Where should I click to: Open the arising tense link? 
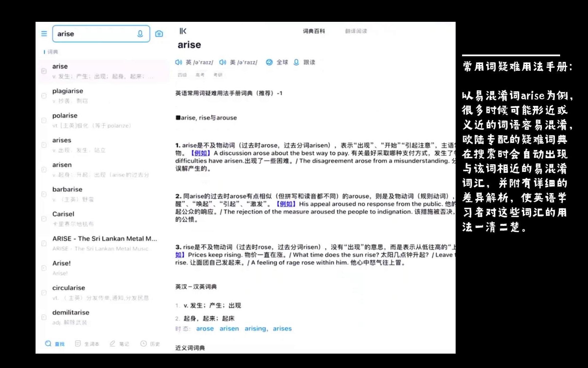coord(255,328)
